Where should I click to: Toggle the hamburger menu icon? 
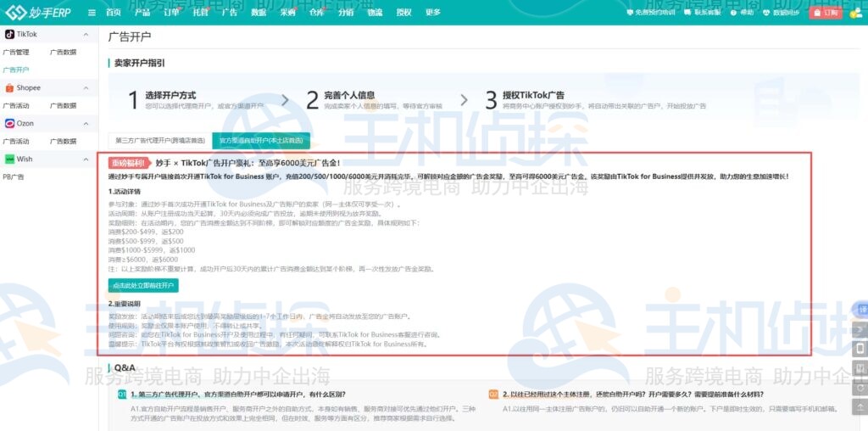click(92, 12)
